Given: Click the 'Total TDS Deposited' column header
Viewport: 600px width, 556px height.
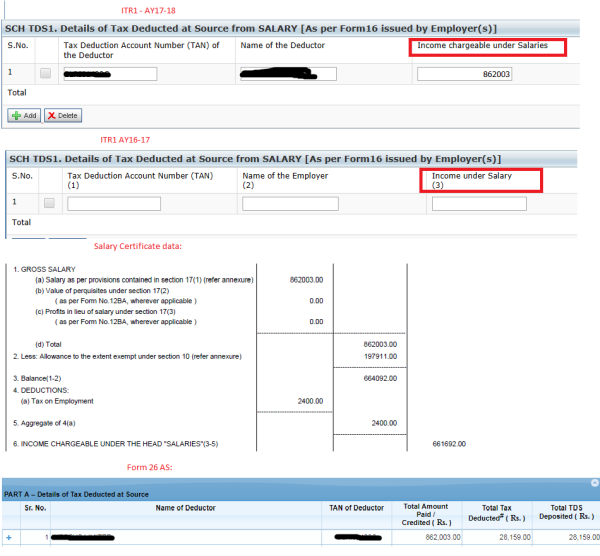Looking at the screenshot, I should tap(560, 513).
